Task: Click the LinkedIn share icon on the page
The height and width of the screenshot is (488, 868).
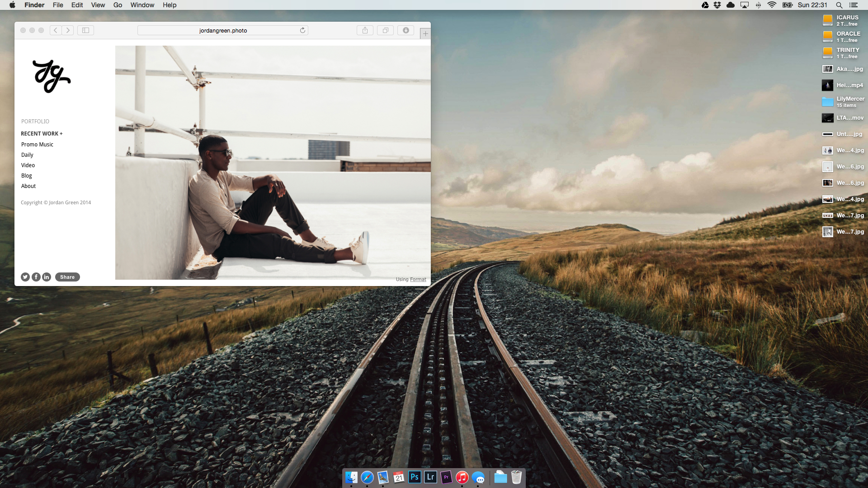Action: pyautogui.click(x=46, y=277)
